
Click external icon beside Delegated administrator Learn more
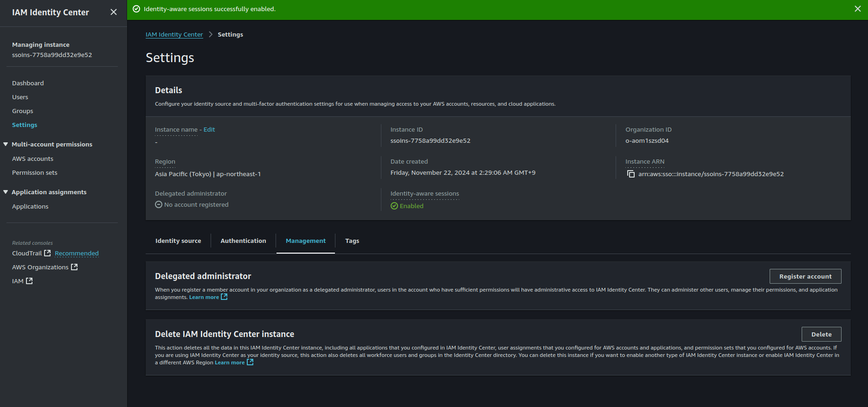pos(224,297)
